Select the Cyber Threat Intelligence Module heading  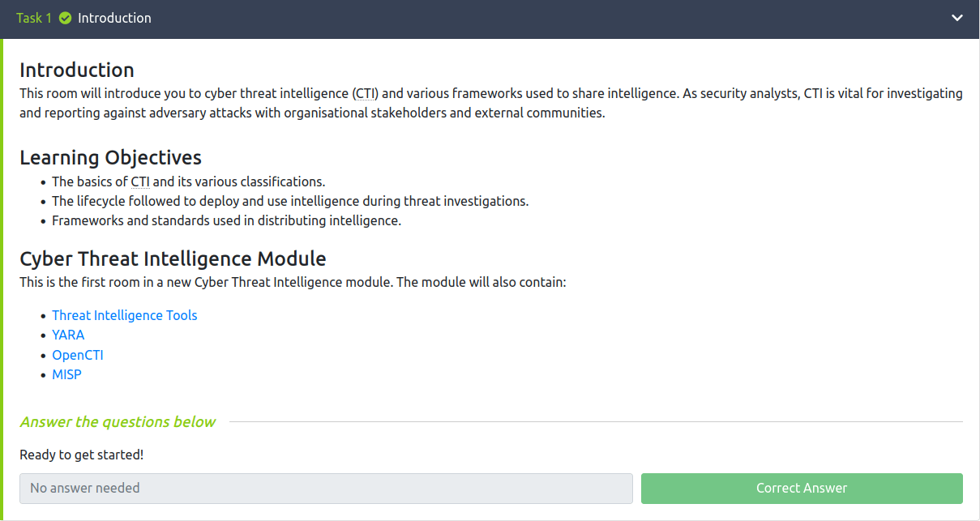tap(172, 258)
